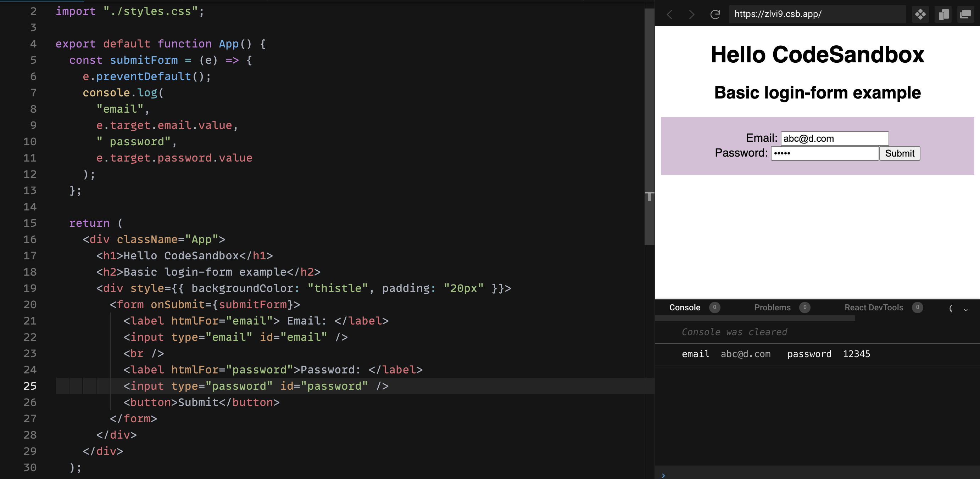980x479 pixels.
Task: Click 'abc@d.com' value in console output
Action: (x=746, y=354)
